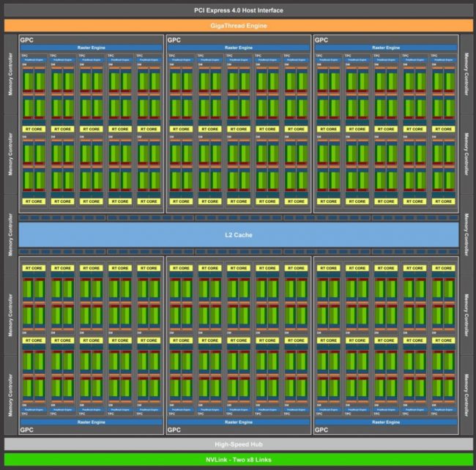476x470 pixels.
Task: Click the GPC label of the upper-left cluster
Action: pyautogui.click(x=26, y=40)
